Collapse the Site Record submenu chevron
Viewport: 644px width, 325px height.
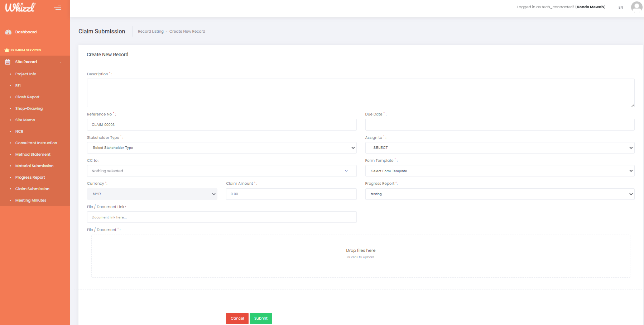[x=60, y=62]
